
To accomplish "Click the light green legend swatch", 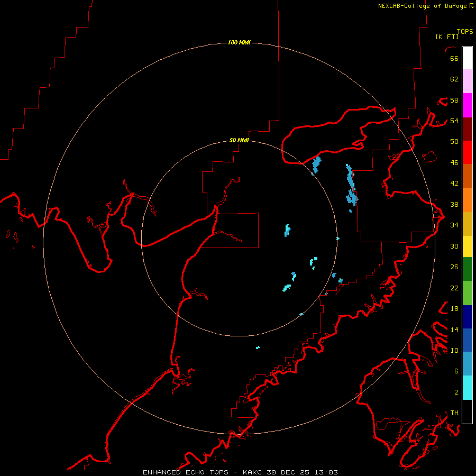I will 467,293.
